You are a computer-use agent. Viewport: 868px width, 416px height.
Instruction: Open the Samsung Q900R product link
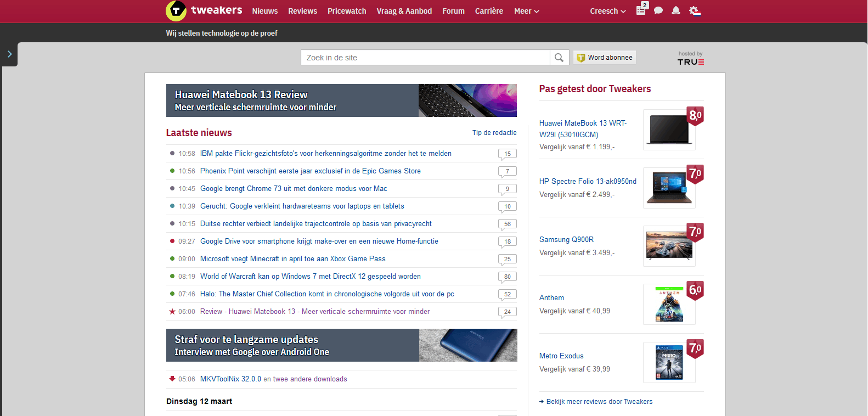[566, 239]
